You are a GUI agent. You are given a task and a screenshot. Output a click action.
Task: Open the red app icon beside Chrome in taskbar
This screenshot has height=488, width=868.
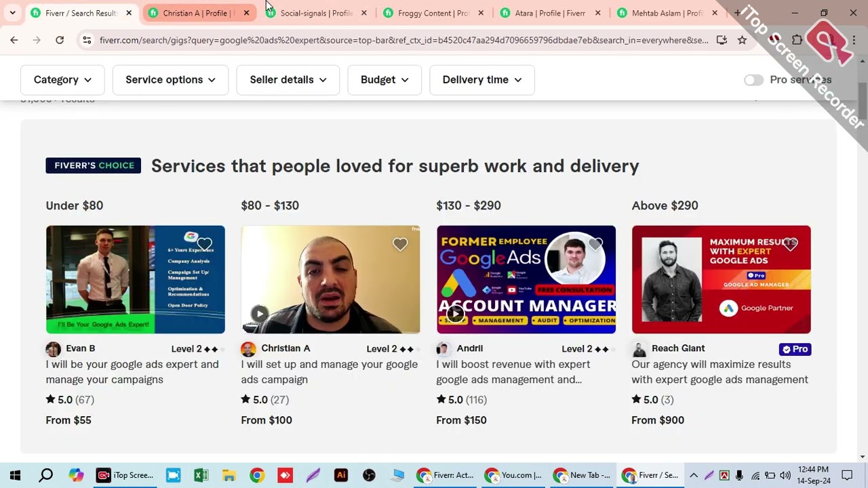pyautogui.click(x=285, y=475)
